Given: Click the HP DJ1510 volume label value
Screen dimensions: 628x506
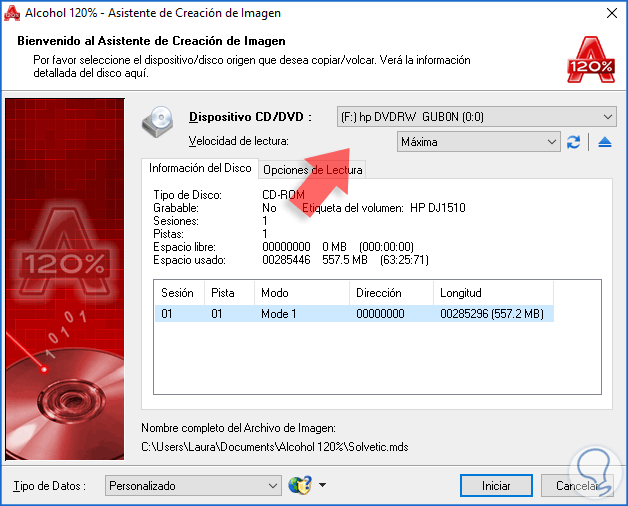Looking at the screenshot, I should click(x=438, y=208).
